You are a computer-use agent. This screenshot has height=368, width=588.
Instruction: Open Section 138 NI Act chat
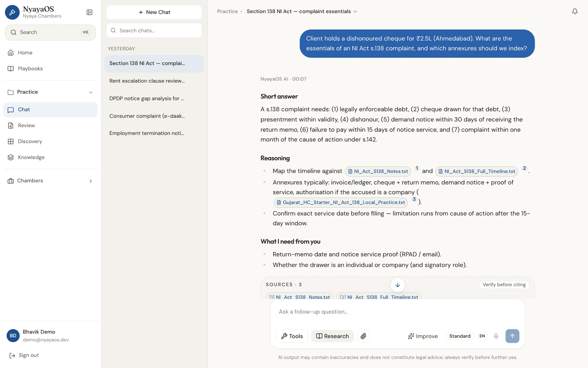point(154,63)
